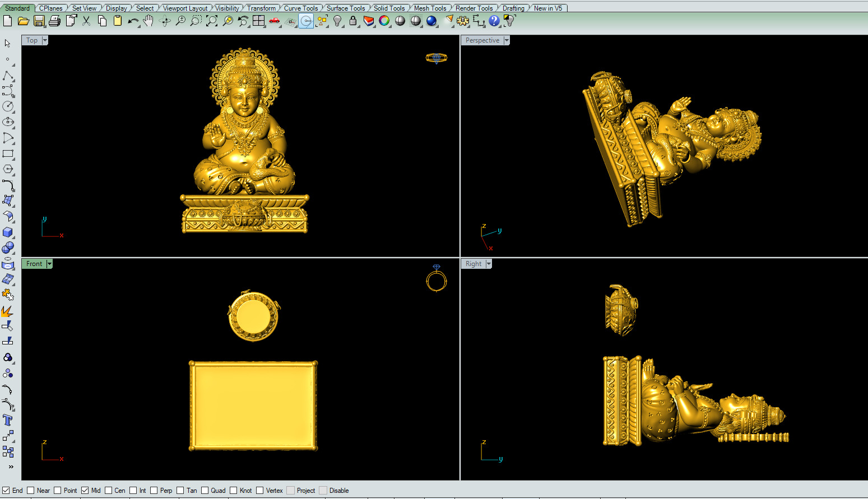Click the Print icon
868x499 pixels.
pos(54,21)
